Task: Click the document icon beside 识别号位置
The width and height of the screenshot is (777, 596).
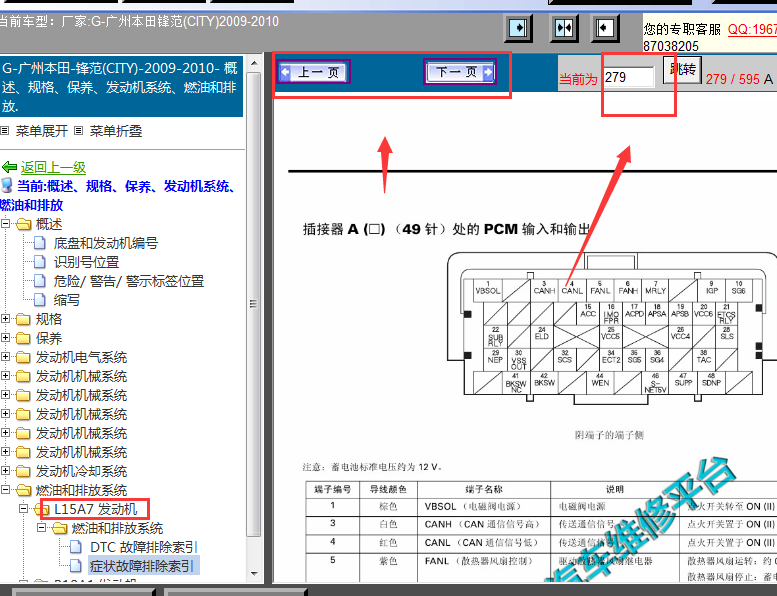Action: (x=40, y=261)
